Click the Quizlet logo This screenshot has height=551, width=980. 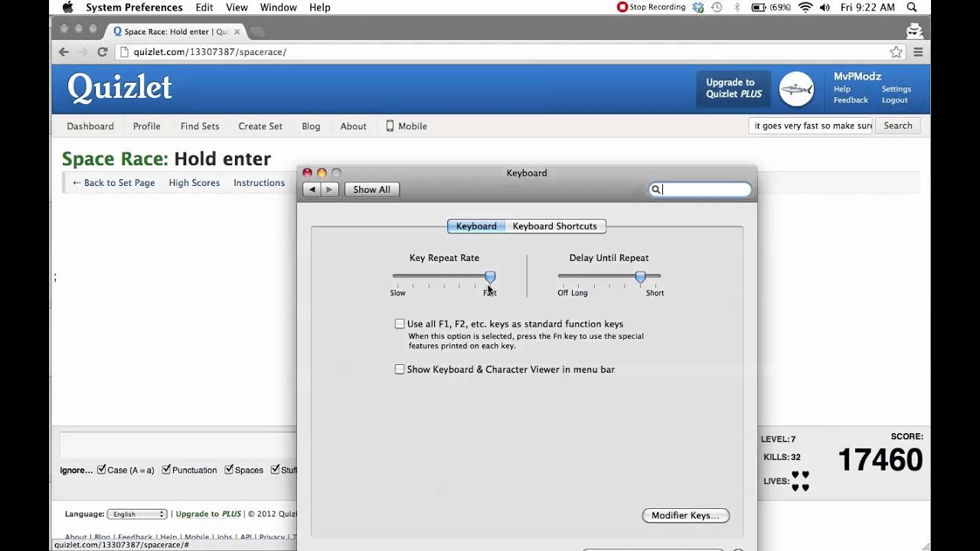point(119,88)
